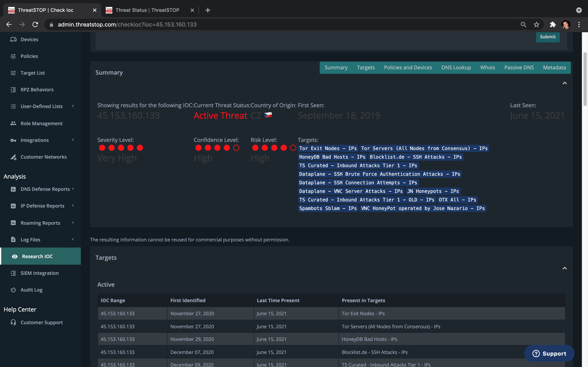Click the browser extensions puzzle icon
588x367 pixels.
click(553, 24)
